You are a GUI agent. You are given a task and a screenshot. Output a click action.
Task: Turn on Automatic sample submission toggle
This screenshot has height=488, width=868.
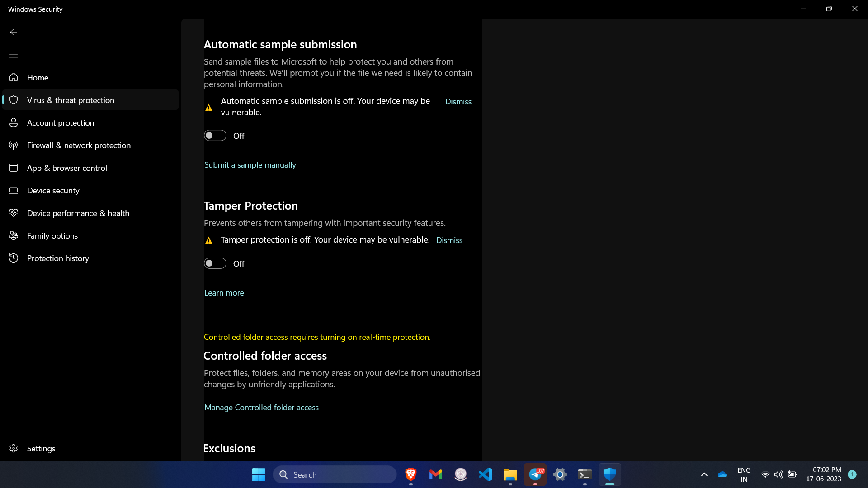215,136
